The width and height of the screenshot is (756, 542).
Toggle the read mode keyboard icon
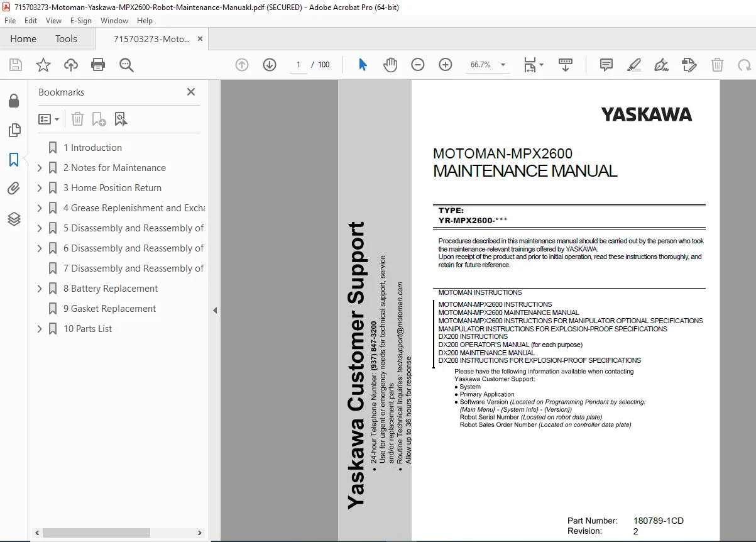point(566,65)
